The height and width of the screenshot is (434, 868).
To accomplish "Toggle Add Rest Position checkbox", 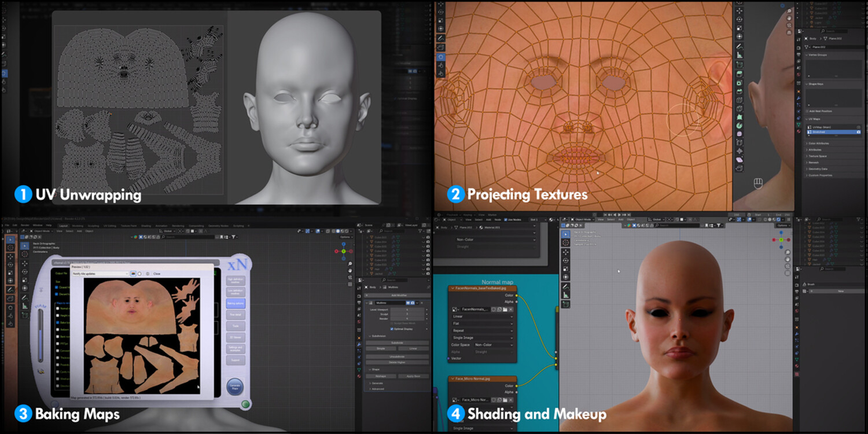I will tap(807, 111).
